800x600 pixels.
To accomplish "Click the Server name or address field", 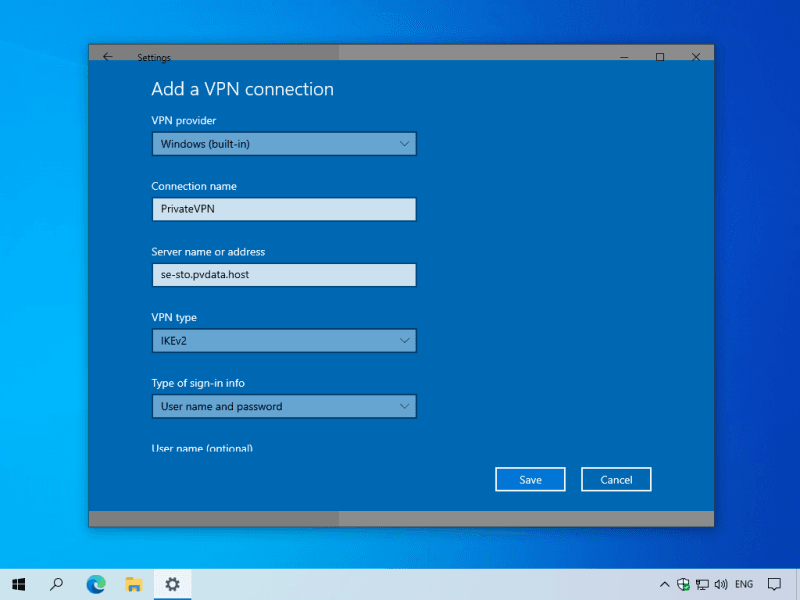I will click(283, 275).
